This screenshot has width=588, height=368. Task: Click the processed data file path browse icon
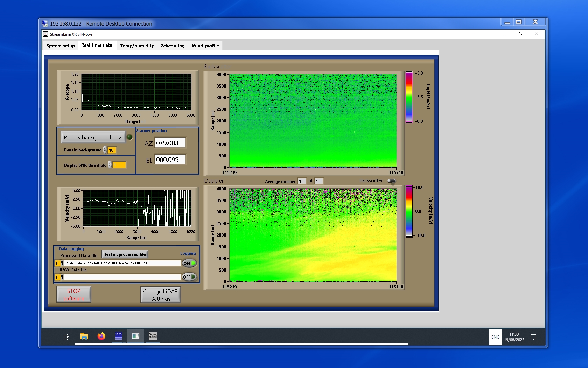pyautogui.click(x=62, y=263)
